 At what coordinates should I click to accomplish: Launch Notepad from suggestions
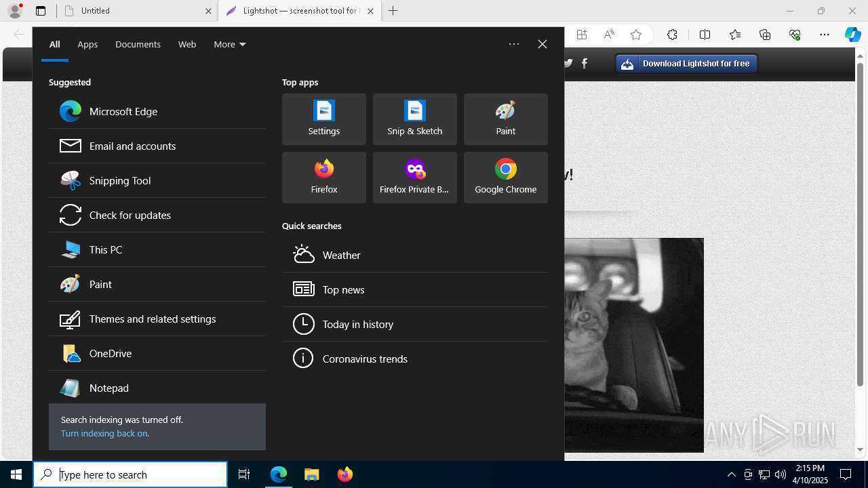point(157,388)
